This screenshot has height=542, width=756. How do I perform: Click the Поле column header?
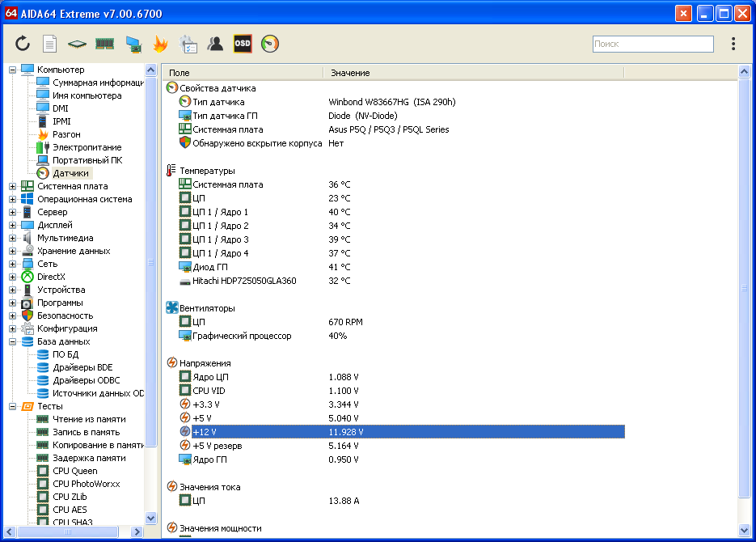(243, 73)
